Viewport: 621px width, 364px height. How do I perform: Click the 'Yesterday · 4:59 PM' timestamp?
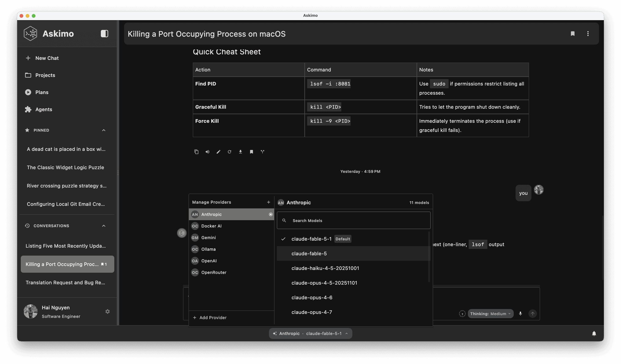tap(360, 171)
